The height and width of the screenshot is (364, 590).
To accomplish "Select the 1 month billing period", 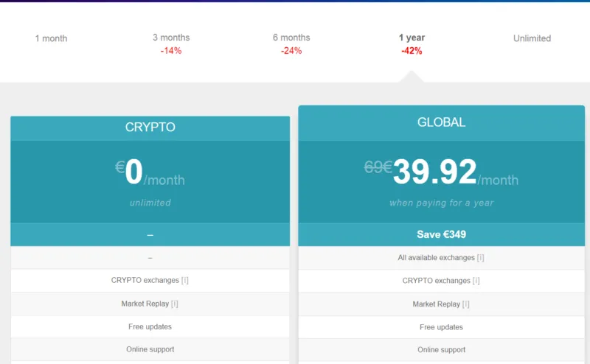I will [x=51, y=38].
